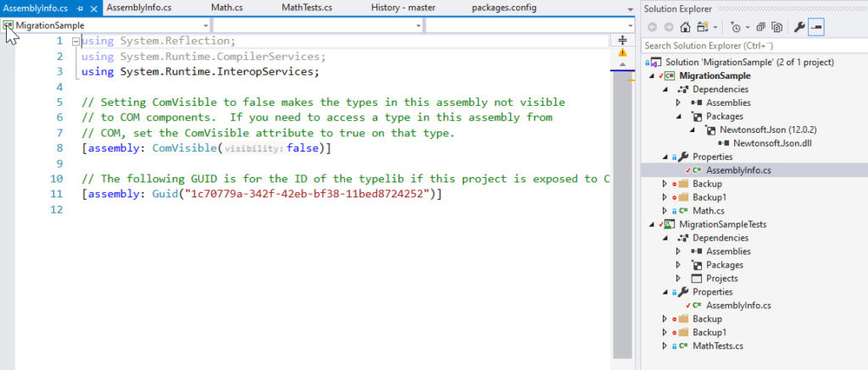Click the yellow warning indicator in editor margin
The width and height of the screenshot is (868, 370).
623,52
